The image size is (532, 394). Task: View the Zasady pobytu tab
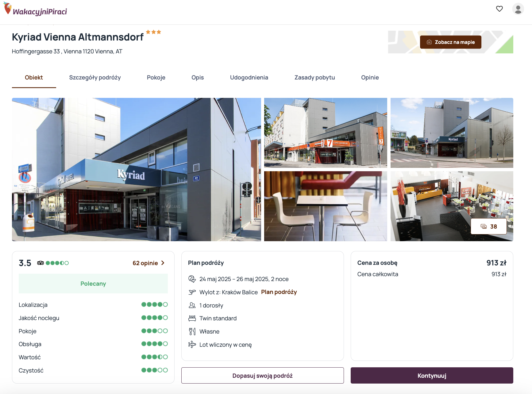pyautogui.click(x=314, y=78)
